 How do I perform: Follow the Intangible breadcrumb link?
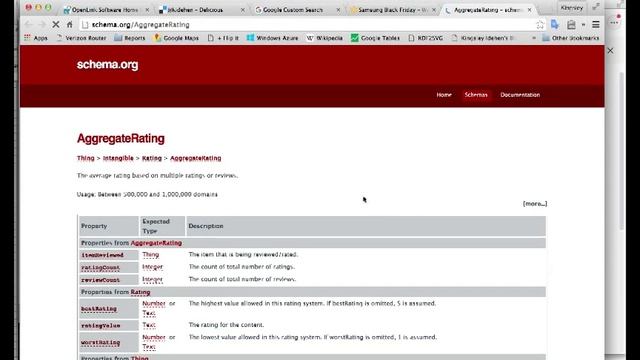click(x=118, y=158)
